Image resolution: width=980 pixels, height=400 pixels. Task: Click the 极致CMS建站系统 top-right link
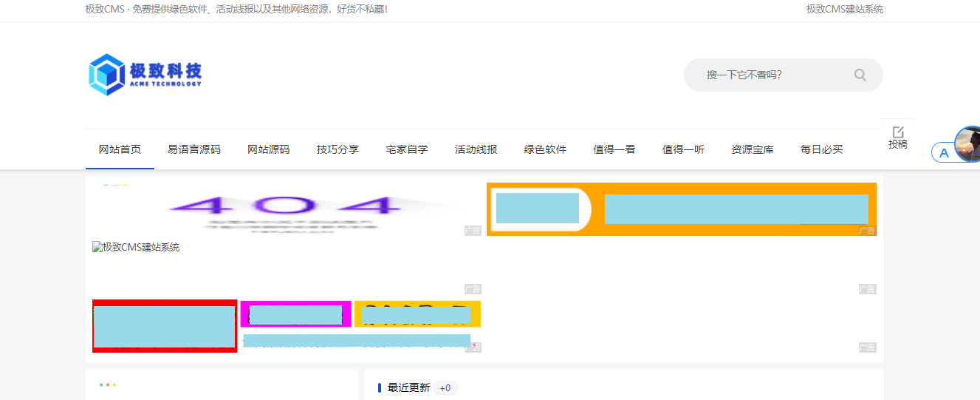coord(844,9)
